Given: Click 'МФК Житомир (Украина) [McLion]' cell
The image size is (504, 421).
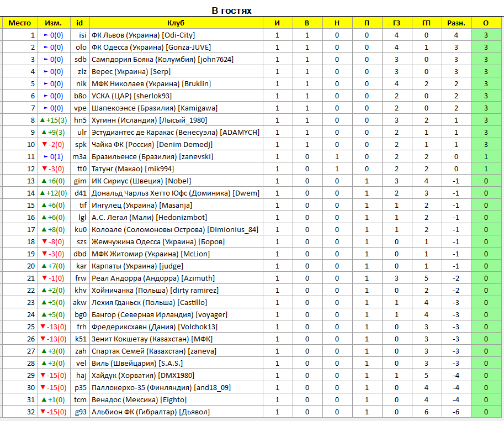Looking at the screenshot, I should 176,254.
